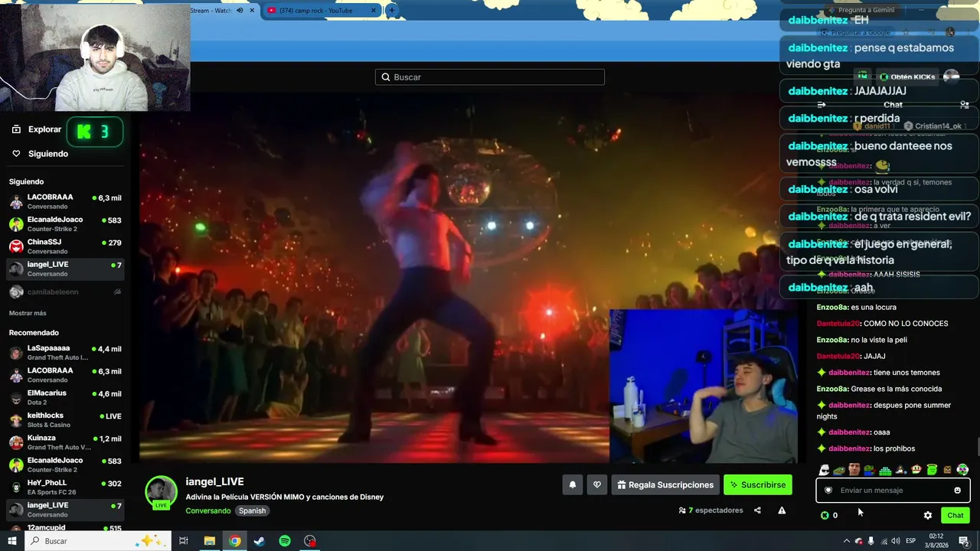Screen dimensions: 980x551
Task: Open chat settings gear
Action: coord(928,515)
